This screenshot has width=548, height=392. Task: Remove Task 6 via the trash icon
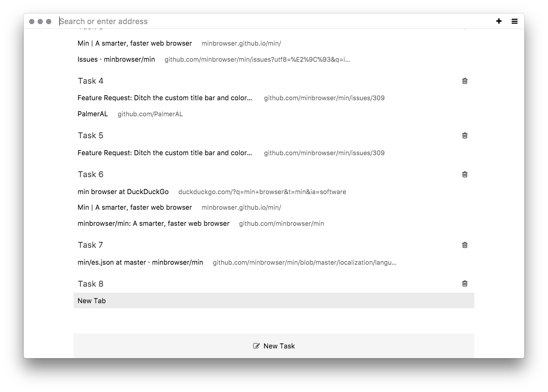tap(465, 174)
